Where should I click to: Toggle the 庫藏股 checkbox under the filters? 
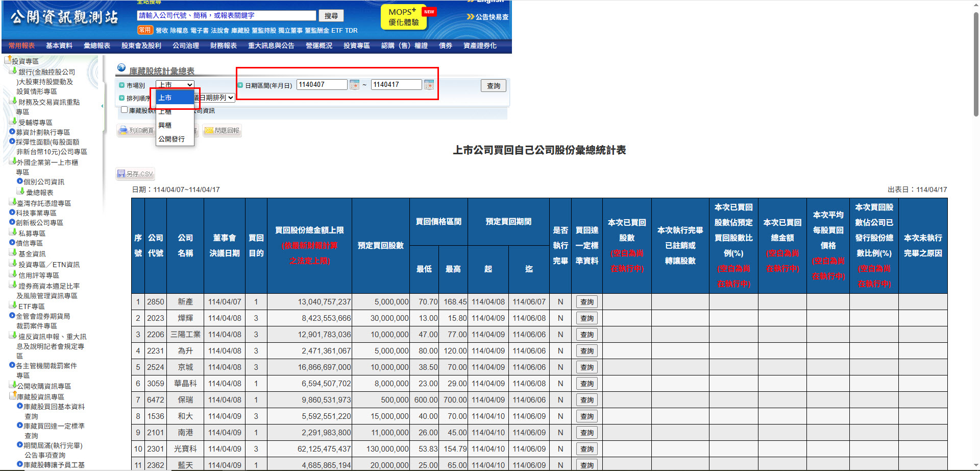pos(124,110)
